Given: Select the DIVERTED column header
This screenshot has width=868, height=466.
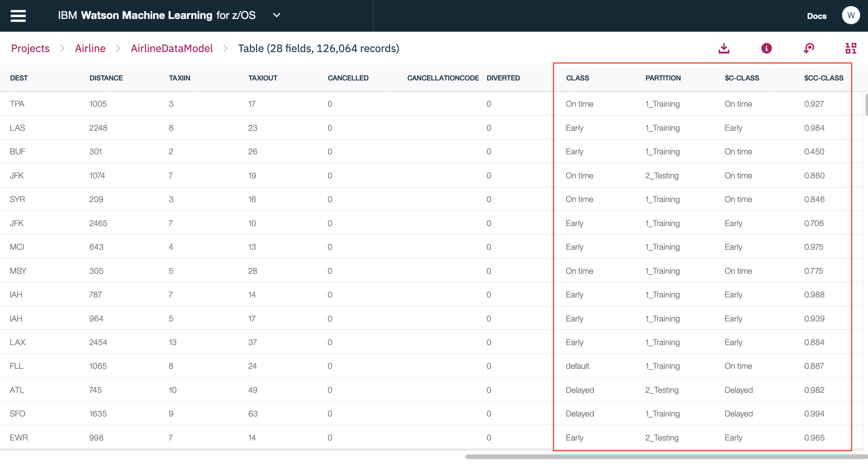Looking at the screenshot, I should coord(503,78).
